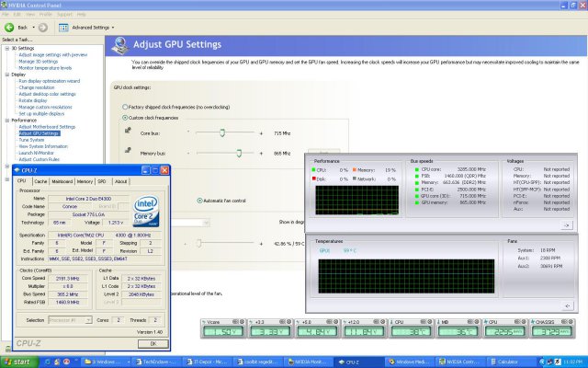Screen dimensions: 588x368
Task: Open the Back history dropdown arrow
Action: 33,28
